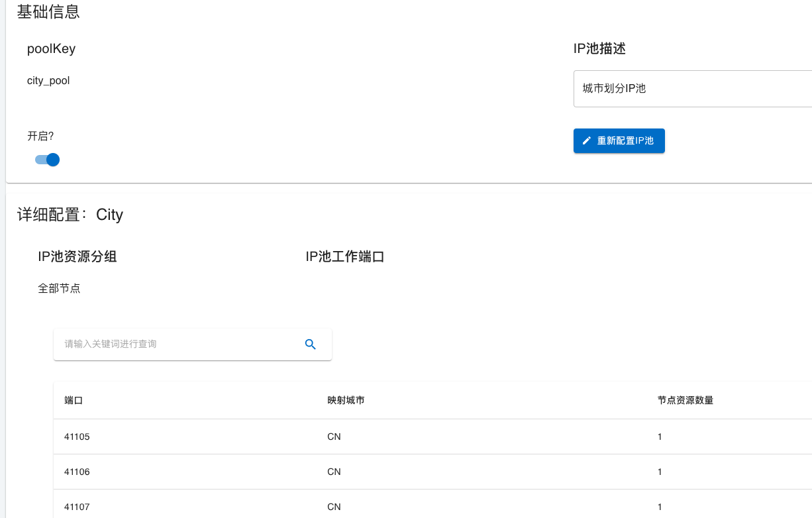Click node count in row 41107
This screenshot has height=518, width=812.
click(660, 507)
